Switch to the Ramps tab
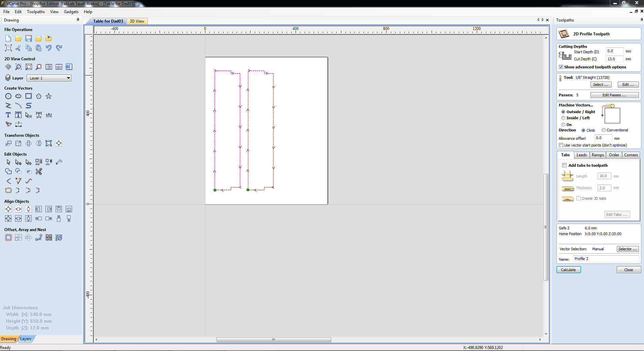The height and width of the screenshot is (351, 644). point(598,155)
